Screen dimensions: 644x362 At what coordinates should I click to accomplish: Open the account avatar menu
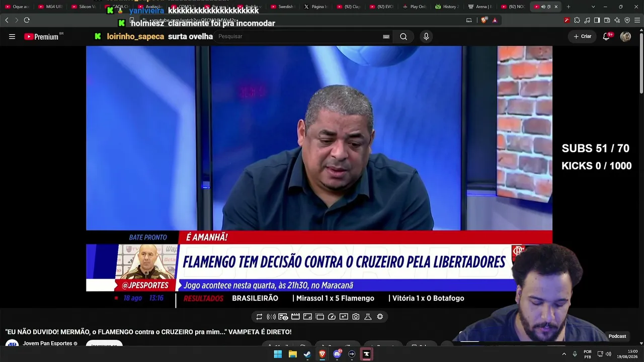625,37
